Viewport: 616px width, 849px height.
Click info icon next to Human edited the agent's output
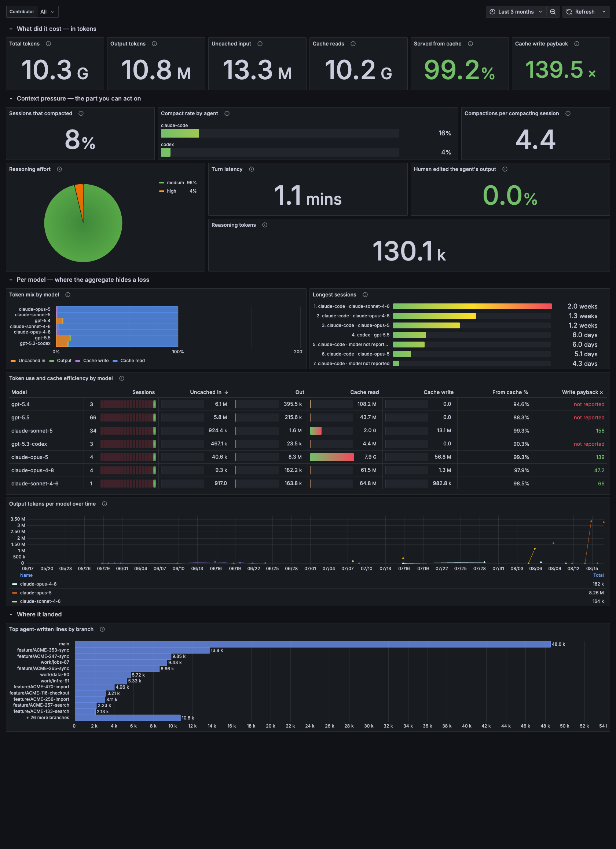click(505, 169)
